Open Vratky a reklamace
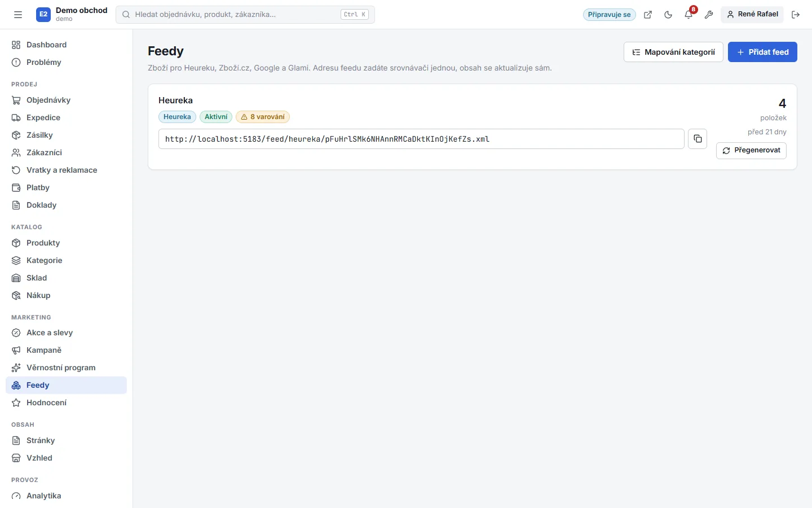 click(x=66, y=170)
